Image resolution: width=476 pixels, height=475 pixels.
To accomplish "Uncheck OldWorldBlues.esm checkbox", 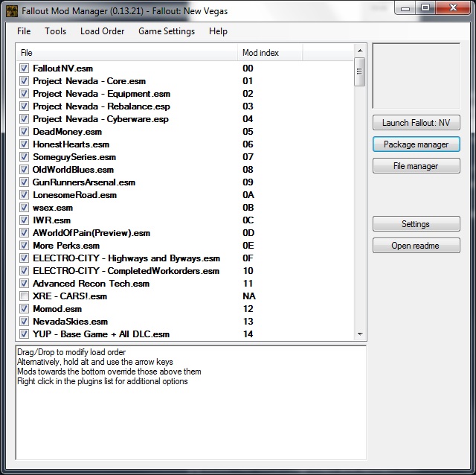I will (x=24, y=170).
